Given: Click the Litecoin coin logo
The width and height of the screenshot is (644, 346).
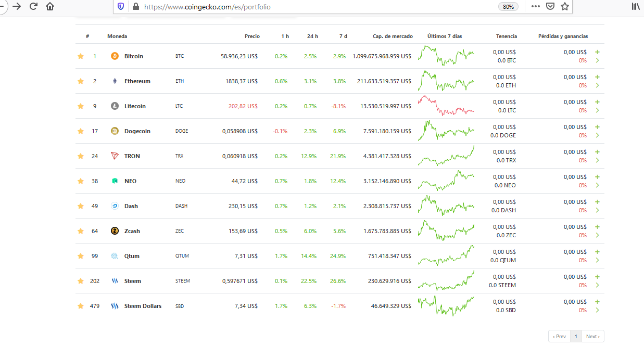Looking at the screenshot, I should (115, 106).
